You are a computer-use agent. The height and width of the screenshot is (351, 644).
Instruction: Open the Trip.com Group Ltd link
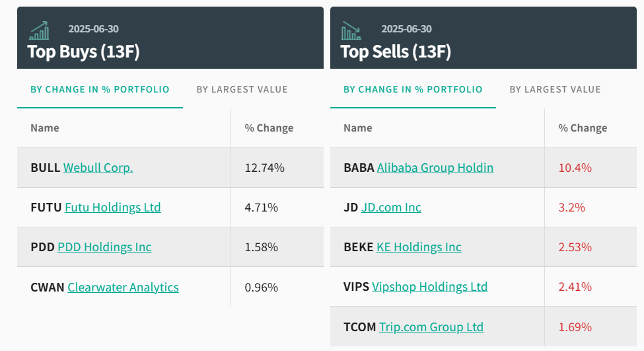point(431,327)
